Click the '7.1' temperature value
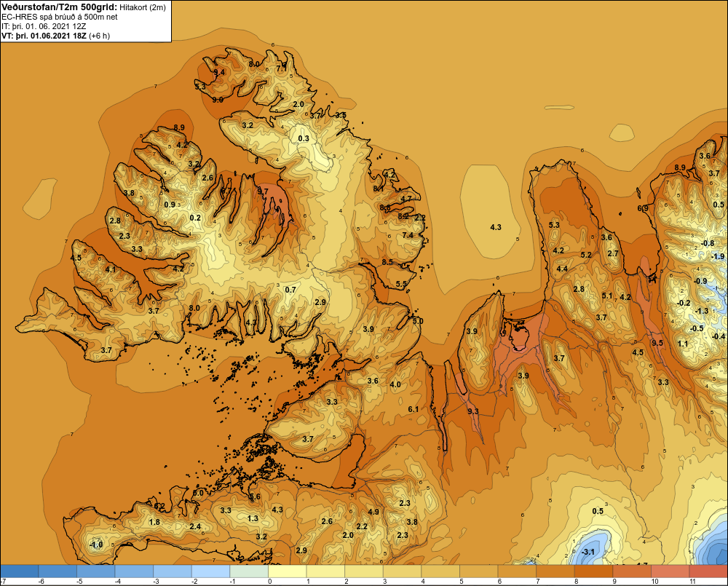Viewport: 728px width, 586px height. tap(282, 68)
